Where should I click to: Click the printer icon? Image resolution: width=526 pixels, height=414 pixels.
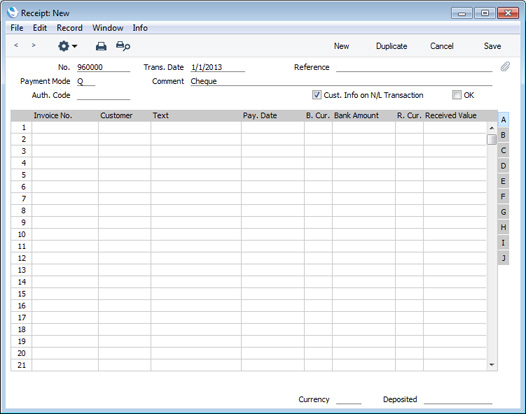tap(101, 46)
